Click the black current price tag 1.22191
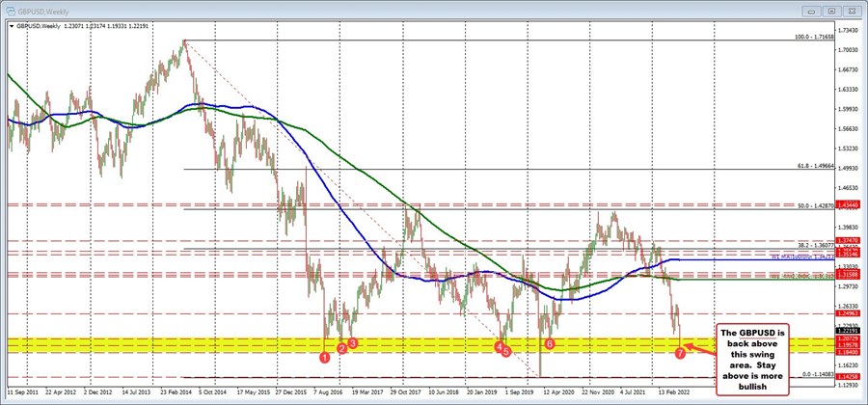Image resolution: width=868 pixels, height=405 pixels. click(847, 331)
